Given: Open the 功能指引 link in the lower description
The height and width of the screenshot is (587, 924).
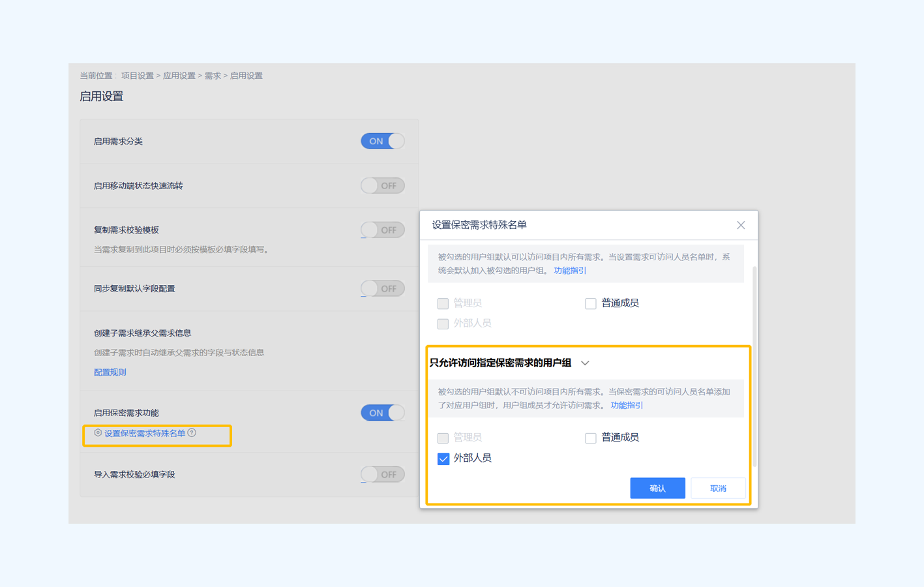Looking at the screenshot, I should point(627,405).
